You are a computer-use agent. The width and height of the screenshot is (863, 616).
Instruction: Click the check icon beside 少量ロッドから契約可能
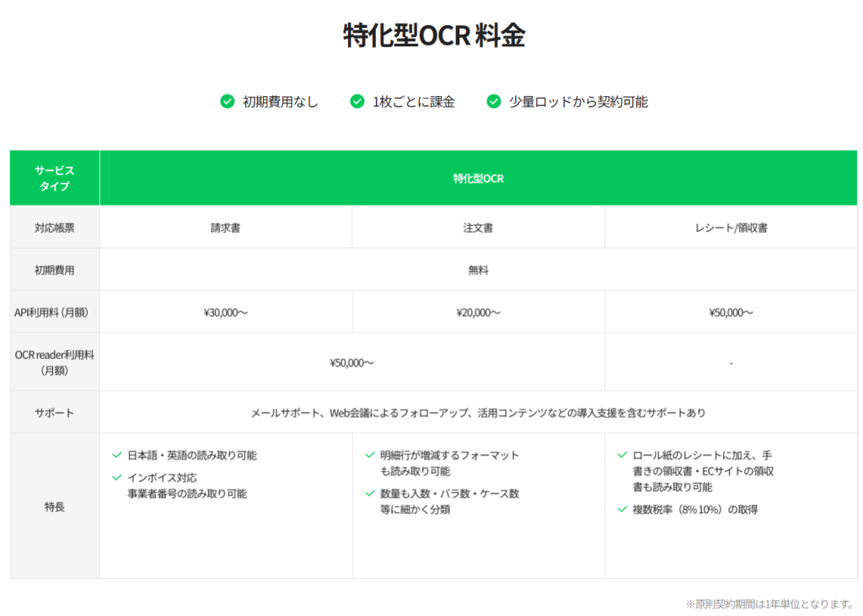(x=492, y=101)
